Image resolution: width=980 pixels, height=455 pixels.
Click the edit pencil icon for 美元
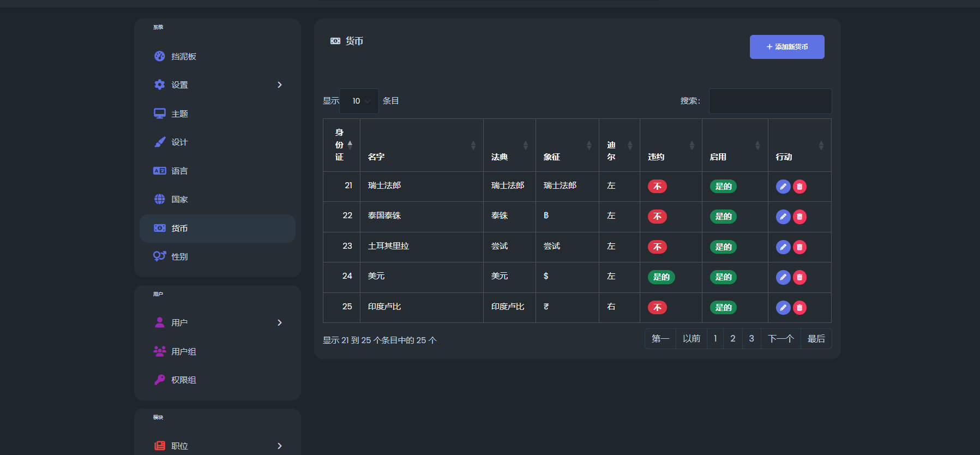click(783, 277)
